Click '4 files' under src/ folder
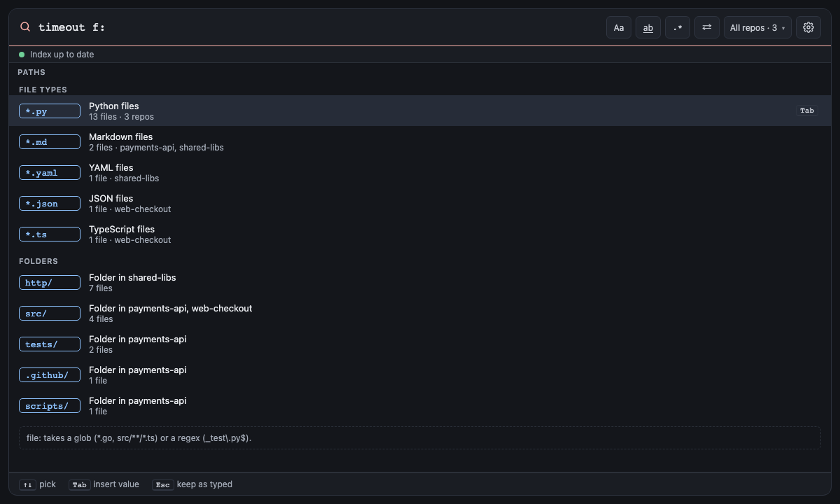Screen dimensions: 840x504 [101, 319]
